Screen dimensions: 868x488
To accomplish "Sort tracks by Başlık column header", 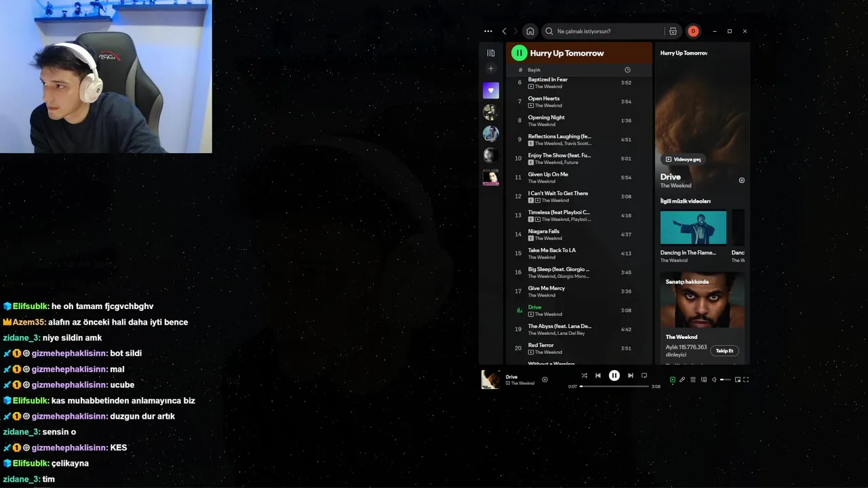I will coord(534,70).
